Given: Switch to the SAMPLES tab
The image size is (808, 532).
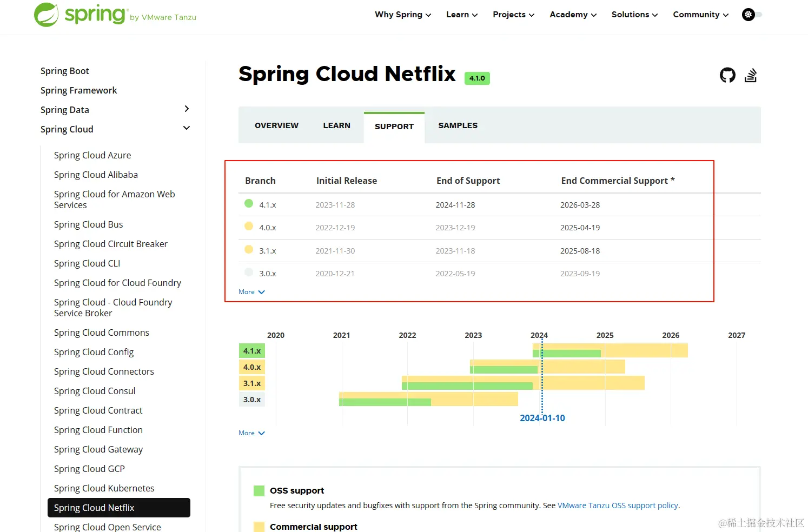Looking at the screenshot, I should 458,125.
